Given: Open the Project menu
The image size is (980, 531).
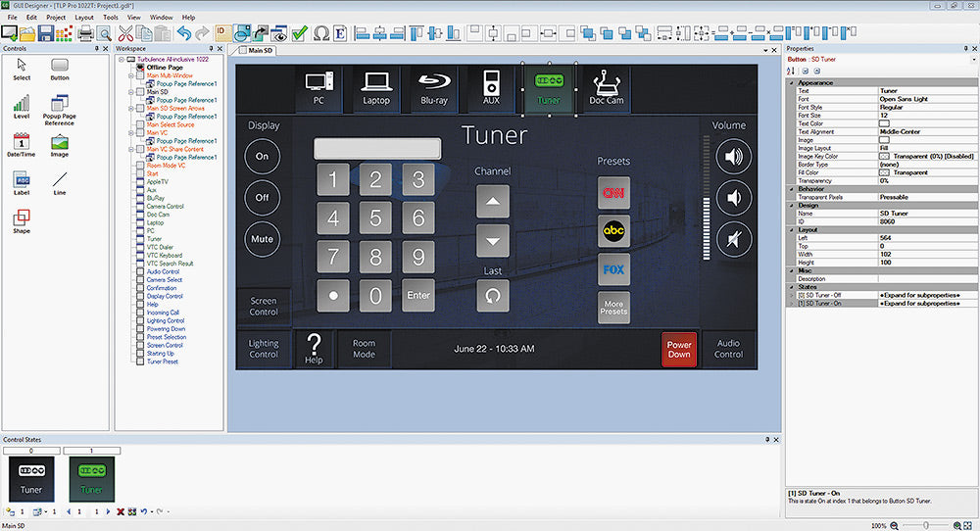Looking at the screenshot, I should coord(56,18).
